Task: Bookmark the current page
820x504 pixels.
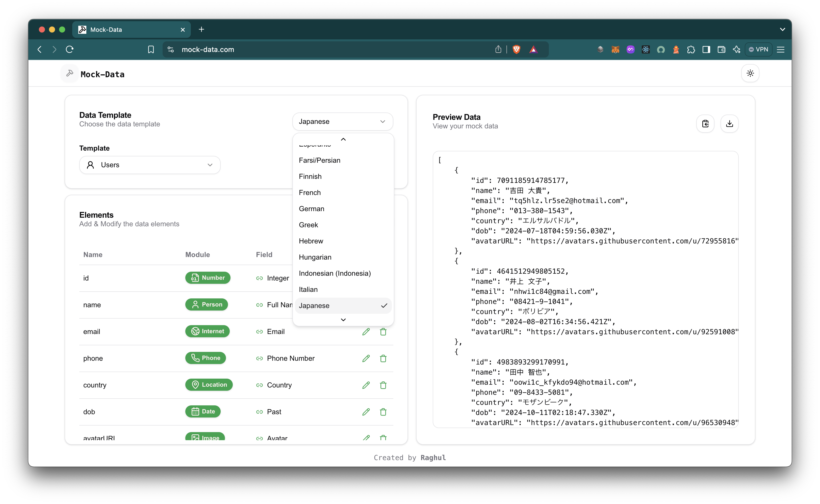Action: (151, 49)
